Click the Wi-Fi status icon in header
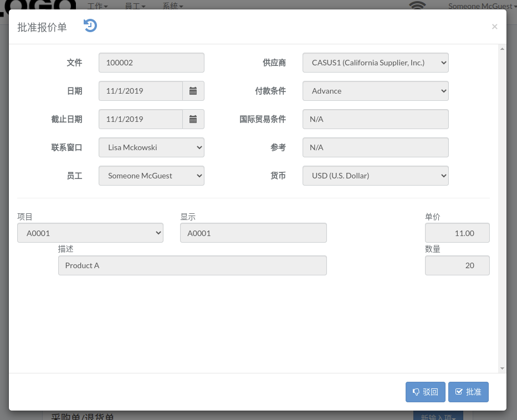 pos(417,5)
